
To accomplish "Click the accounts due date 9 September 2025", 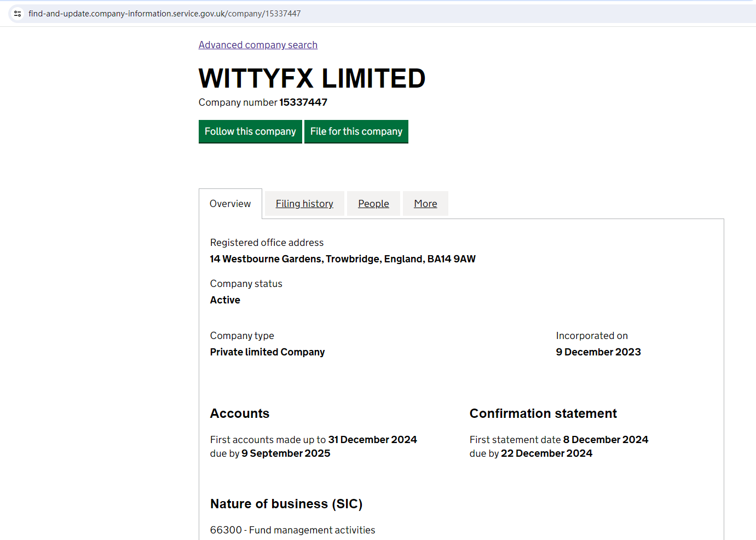I will [x=286, y=453].
